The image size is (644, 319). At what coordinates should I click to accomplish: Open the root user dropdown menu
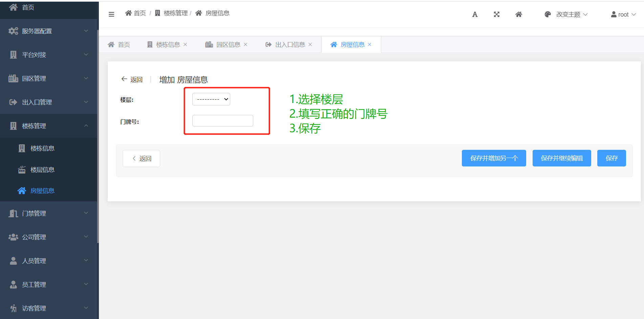click(x=623, y=14)
